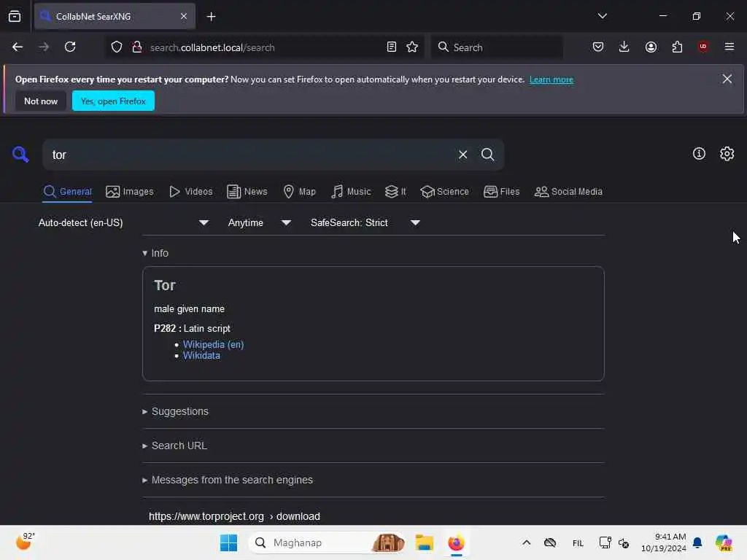Select the General search category

click(x=67, y=192)
